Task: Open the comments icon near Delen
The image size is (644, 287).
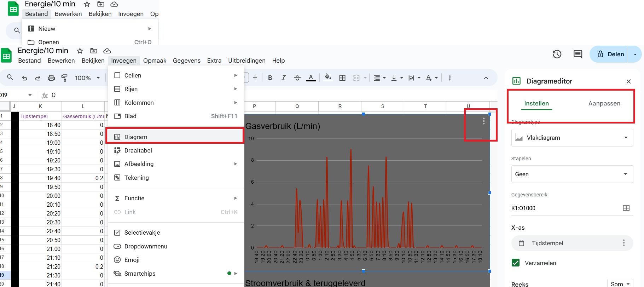Action: point(578,54)
